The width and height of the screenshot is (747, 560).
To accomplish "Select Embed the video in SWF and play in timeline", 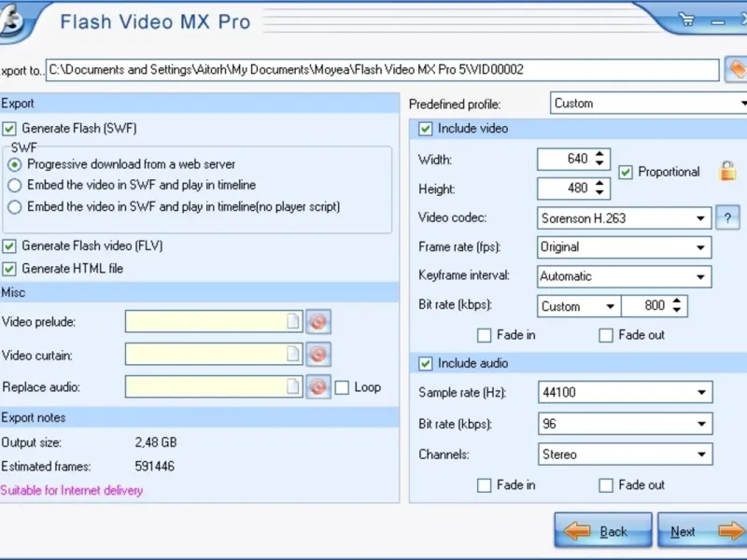I will (15, 185).
